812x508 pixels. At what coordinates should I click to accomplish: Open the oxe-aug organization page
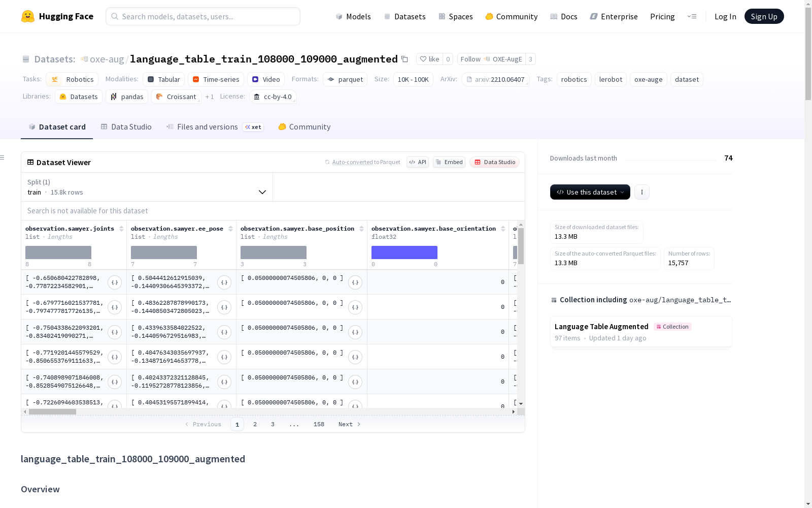[107, 59]
